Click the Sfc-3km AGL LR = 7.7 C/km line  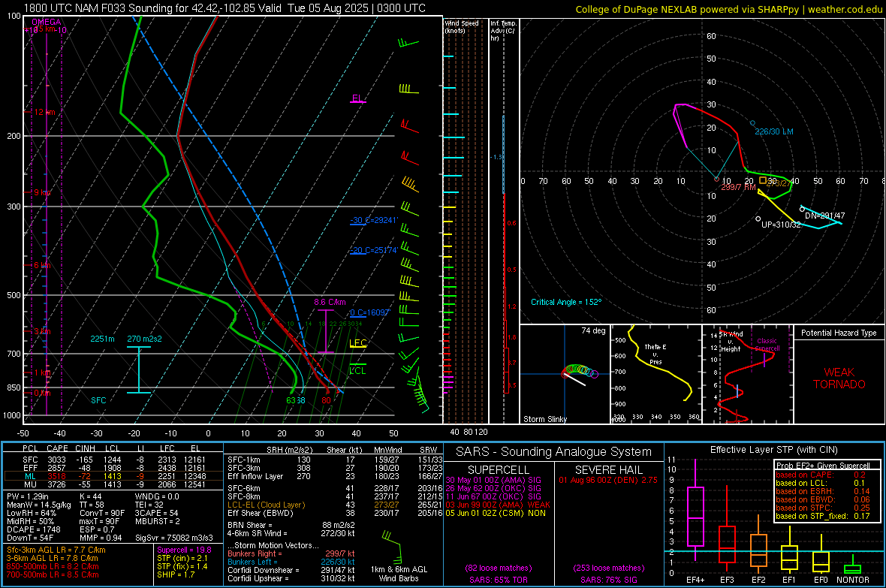pos(56,550)
